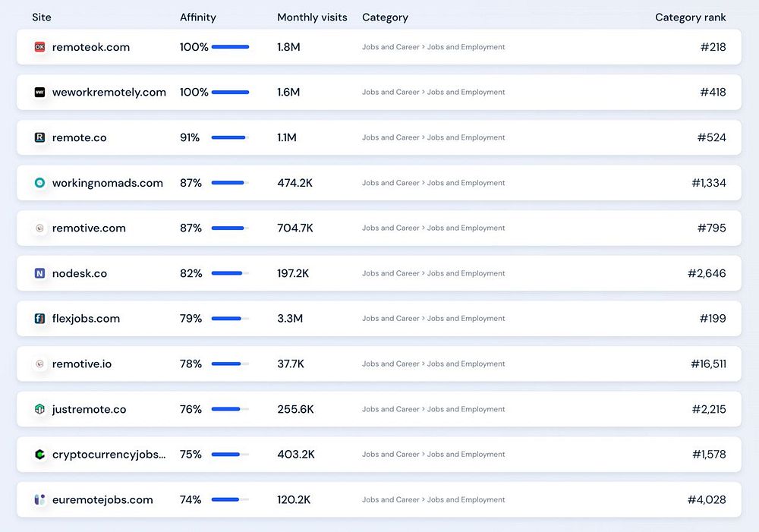Click the workingnomads.com teal circle icon
The width and height of the screenshot is (759, 532).
(39, 182)
